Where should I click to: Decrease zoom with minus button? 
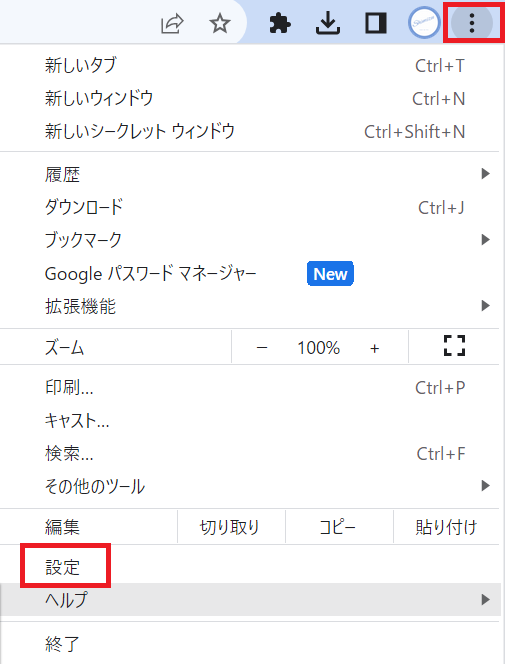tap(262, 348)
